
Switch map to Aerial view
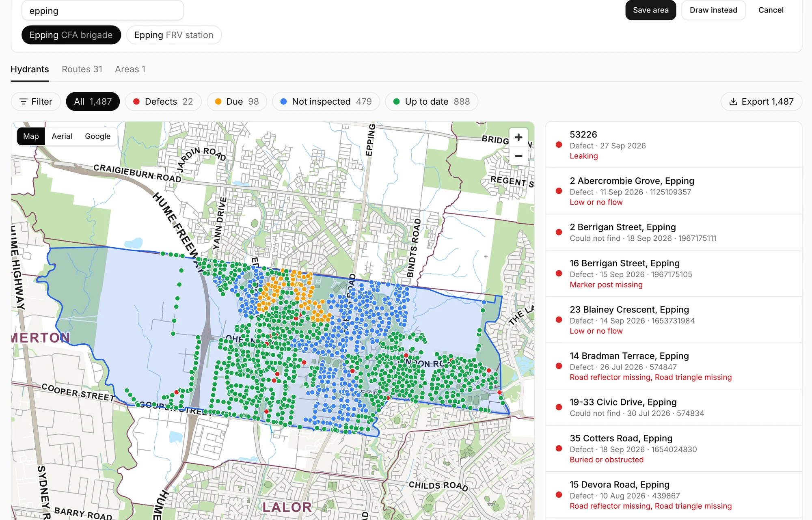coord(62,136)
